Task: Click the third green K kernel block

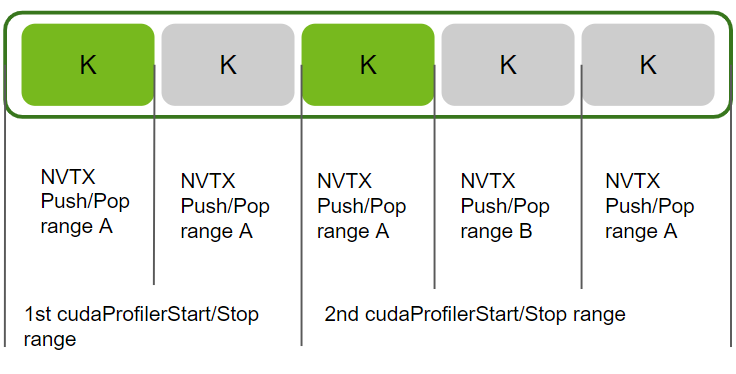Action: [x=368, y=65]
